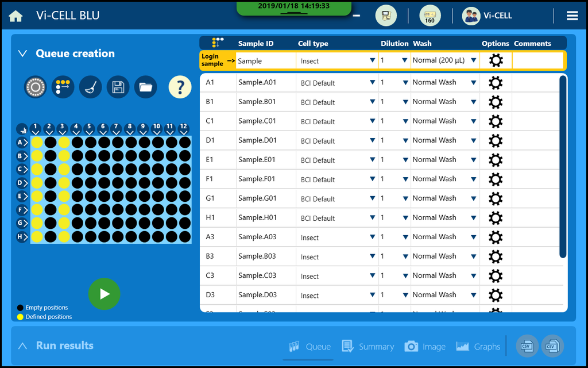The height and width of the screenshot is (368, 588).
Task: Go to the Home screen
Action: pos(16,16)
